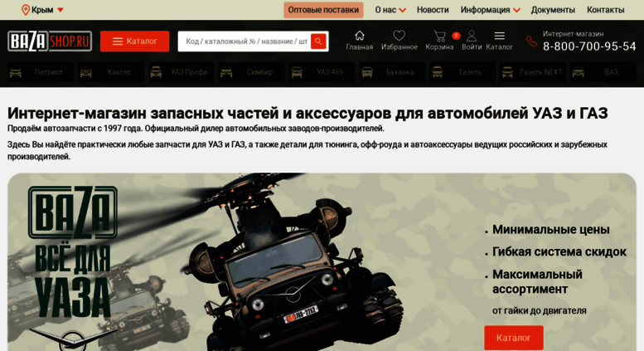
Task: Select the Буханка vehicle category
Action: tap(392, 72)
